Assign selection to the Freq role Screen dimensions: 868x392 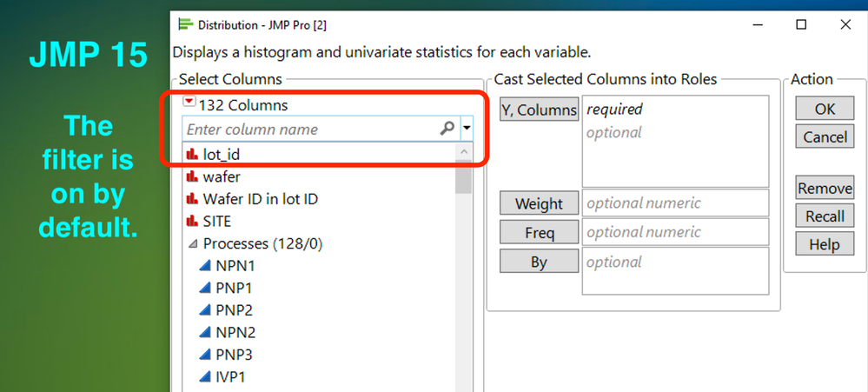tap(539, 233)
